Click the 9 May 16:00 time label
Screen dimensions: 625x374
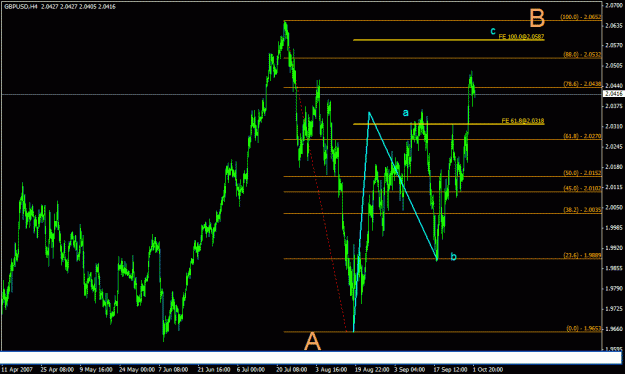96,370
